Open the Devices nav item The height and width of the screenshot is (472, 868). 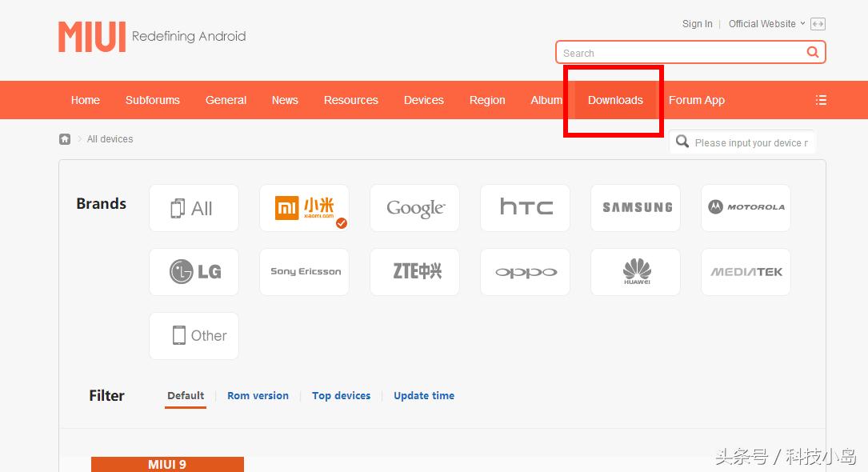(424, 100)
